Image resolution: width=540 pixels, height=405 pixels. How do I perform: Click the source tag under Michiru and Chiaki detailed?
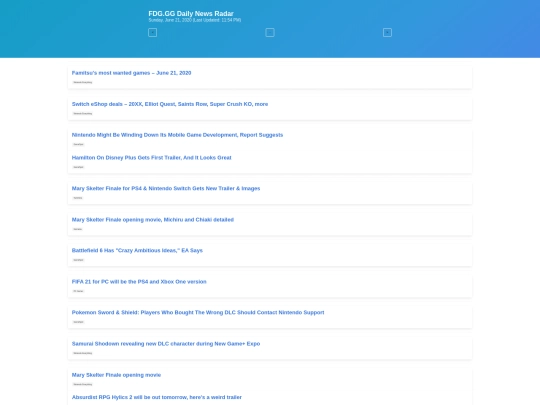(x=78, y=229)
